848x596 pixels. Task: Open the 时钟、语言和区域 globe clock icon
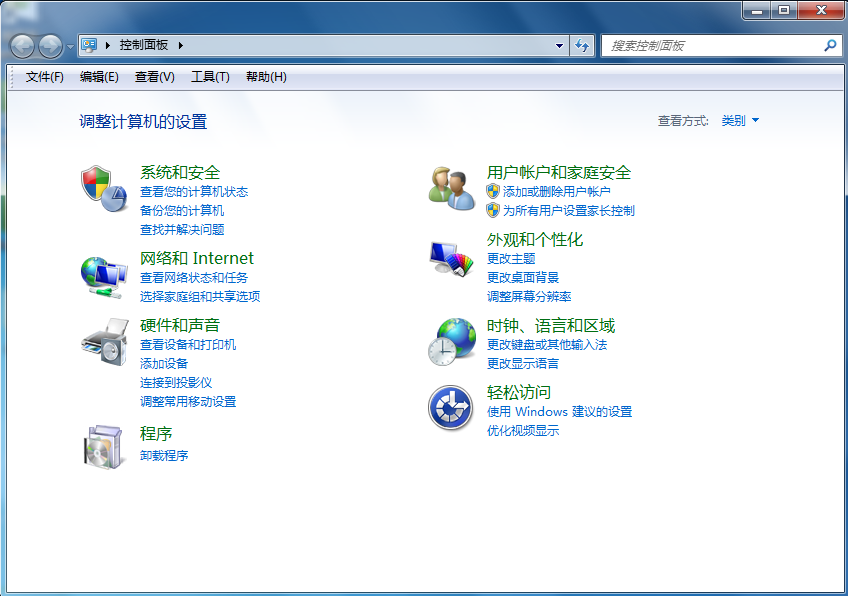click(452, 342)
